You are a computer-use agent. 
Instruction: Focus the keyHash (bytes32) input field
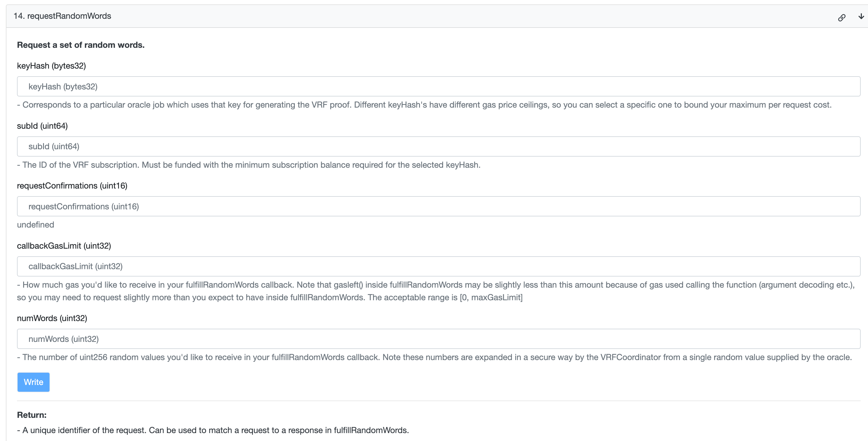click(438, 86)
